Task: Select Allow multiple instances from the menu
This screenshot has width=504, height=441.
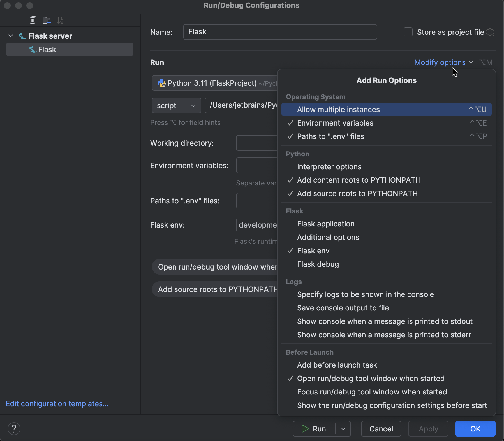Action: 338,109
